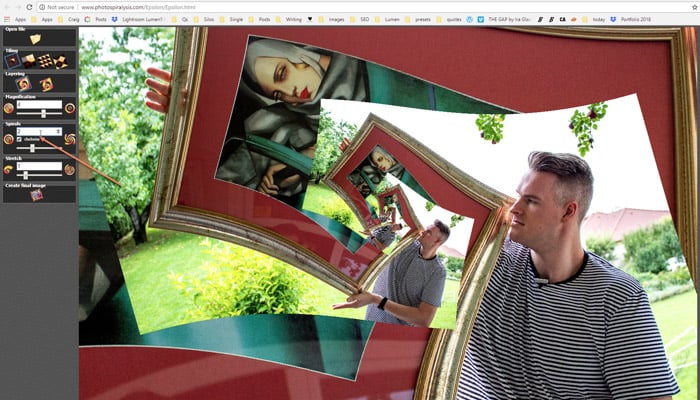700x400 pixels.
Task: Click the Spirals slider handle
Action: pyautogui.click(x=32, y=148)
